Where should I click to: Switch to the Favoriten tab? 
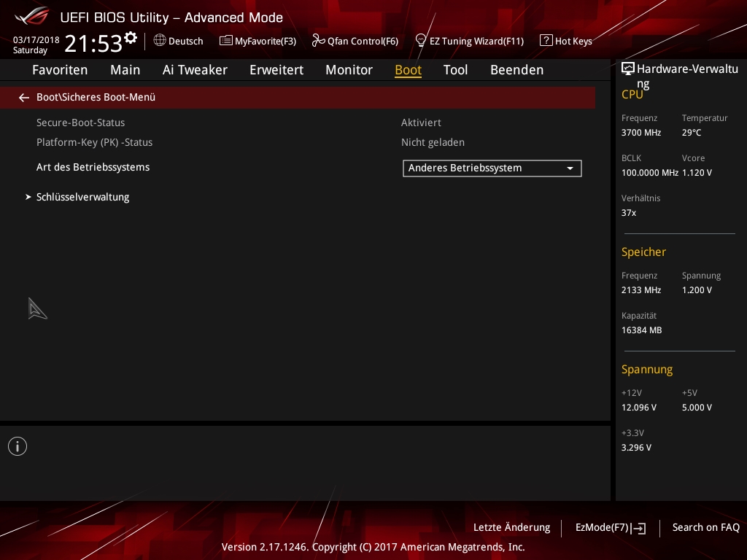click(60, 70)
